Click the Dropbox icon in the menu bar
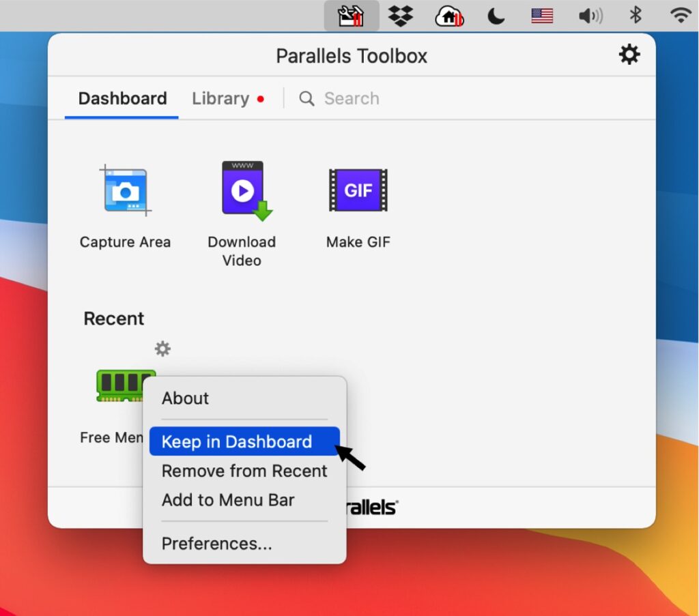Viewport: 699px width, 616px height. click(401, 15)
